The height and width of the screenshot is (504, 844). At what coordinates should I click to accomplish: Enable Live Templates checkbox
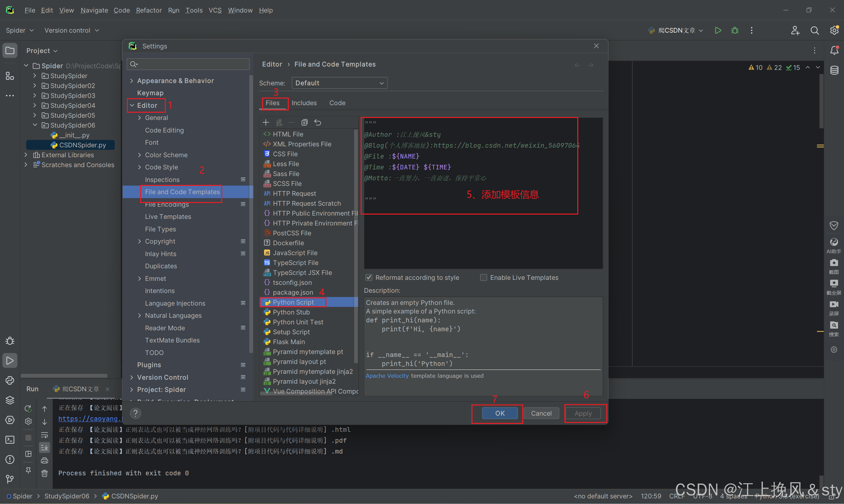(x=483, y=278)
